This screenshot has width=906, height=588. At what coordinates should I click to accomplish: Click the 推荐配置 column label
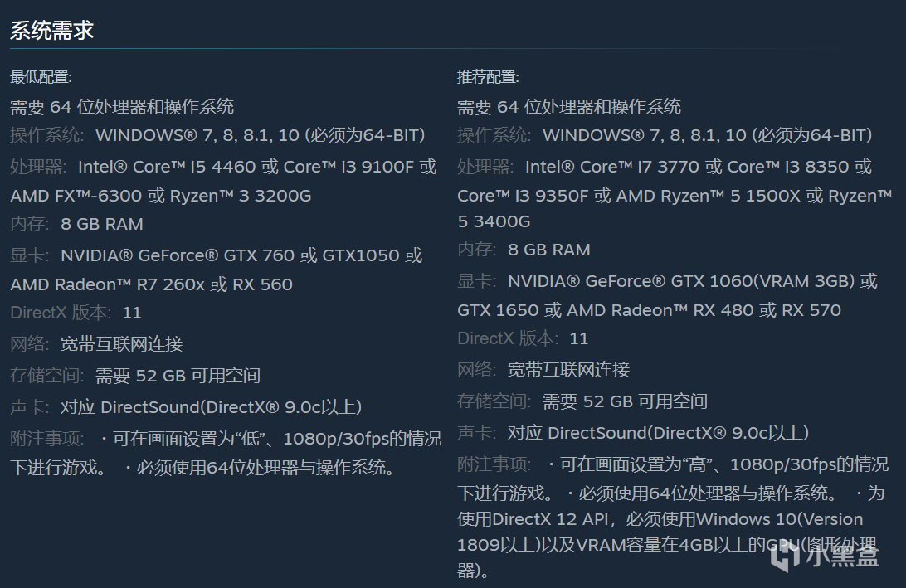488,77
